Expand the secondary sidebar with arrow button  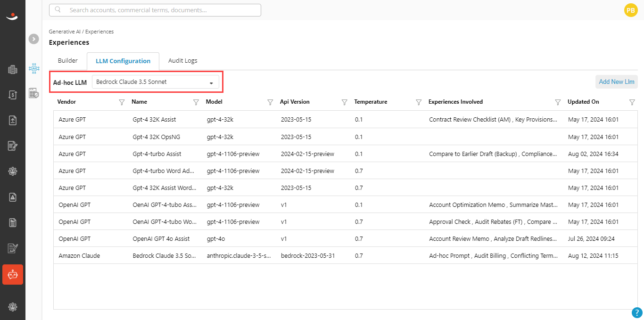[33, 39]
